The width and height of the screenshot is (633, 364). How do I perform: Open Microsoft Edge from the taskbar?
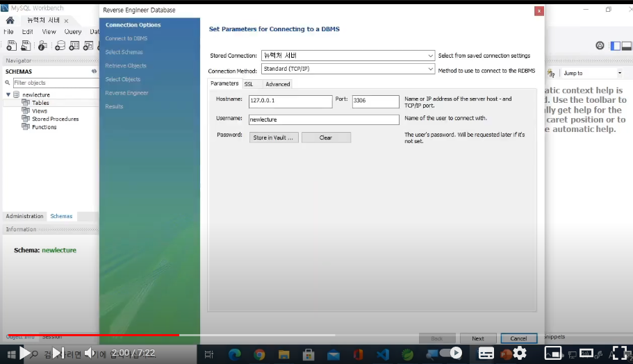click(234, 354)
